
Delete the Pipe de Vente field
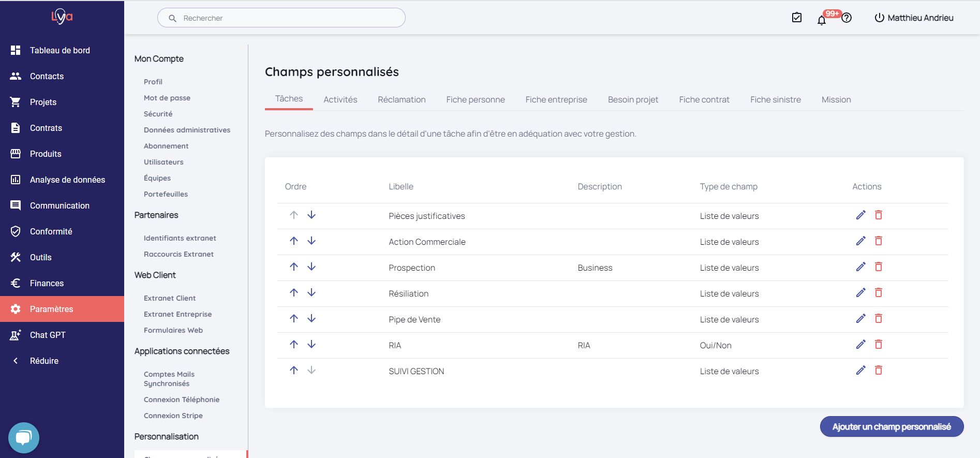[x=879, y=318]
